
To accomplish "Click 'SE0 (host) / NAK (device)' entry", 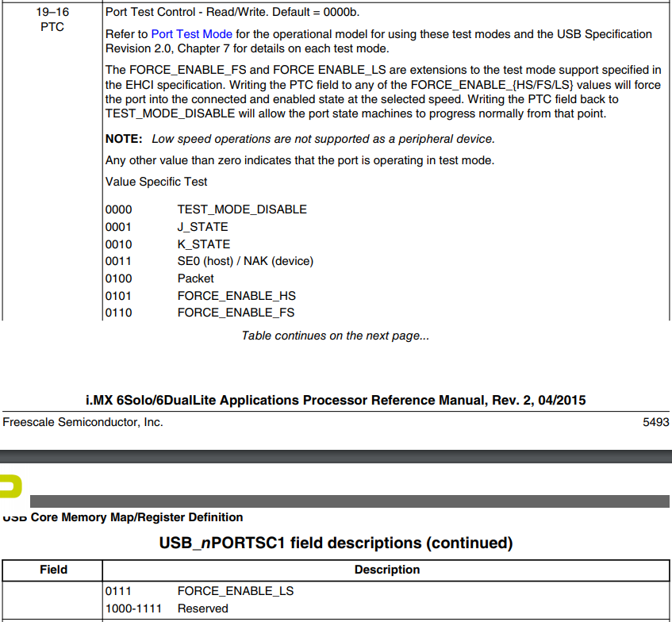I will point(245,261).
